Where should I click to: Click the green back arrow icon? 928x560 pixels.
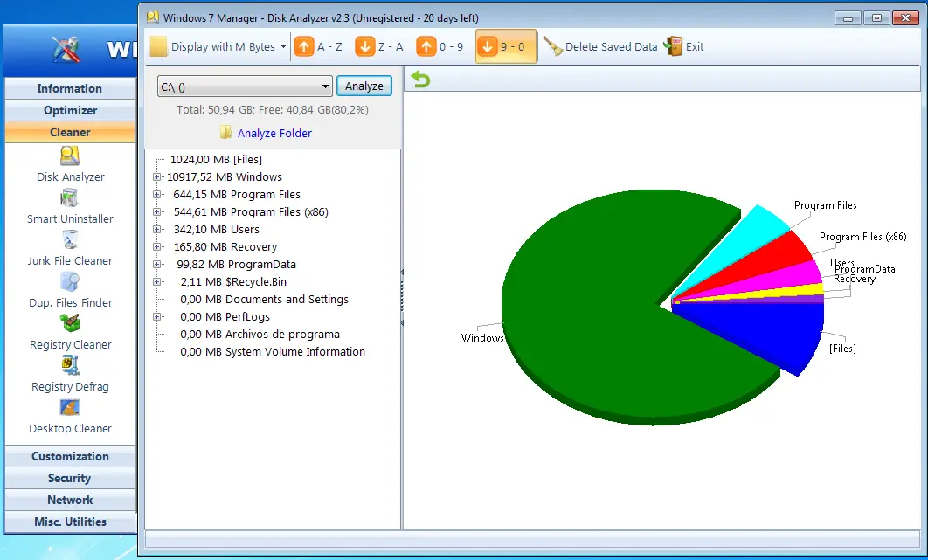pyautogui.click(x=420, y=79)
